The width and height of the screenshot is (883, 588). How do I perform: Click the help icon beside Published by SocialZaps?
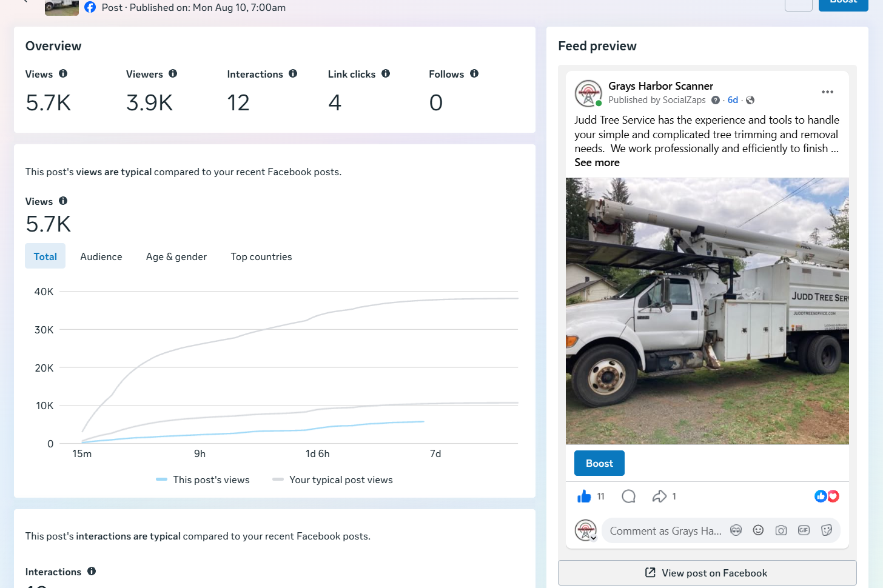coord(716,100)
